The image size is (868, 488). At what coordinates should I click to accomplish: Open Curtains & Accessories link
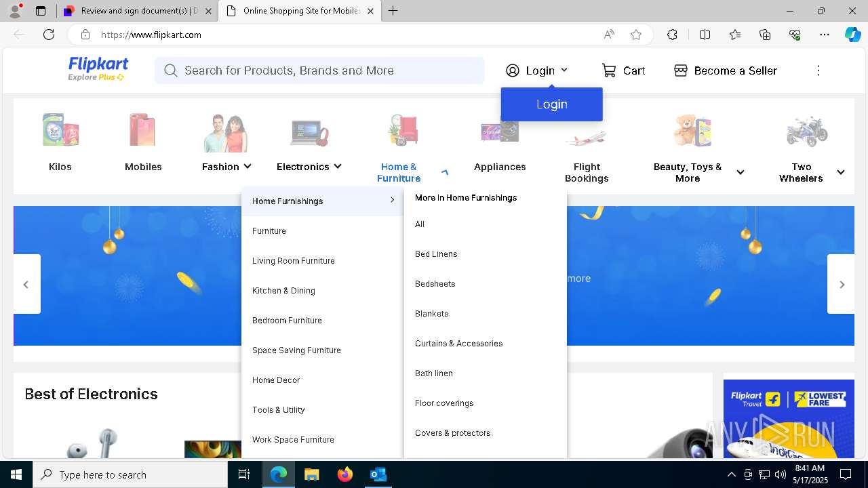459,344
